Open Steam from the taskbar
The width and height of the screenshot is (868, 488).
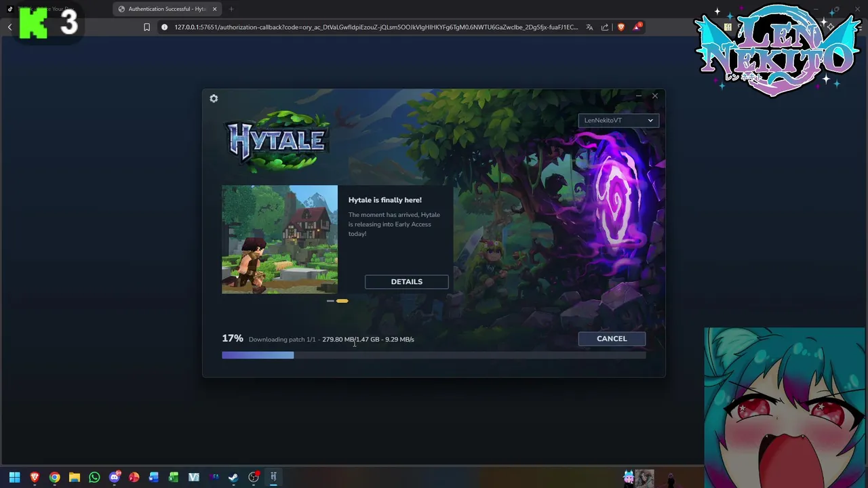coord(233,477)
